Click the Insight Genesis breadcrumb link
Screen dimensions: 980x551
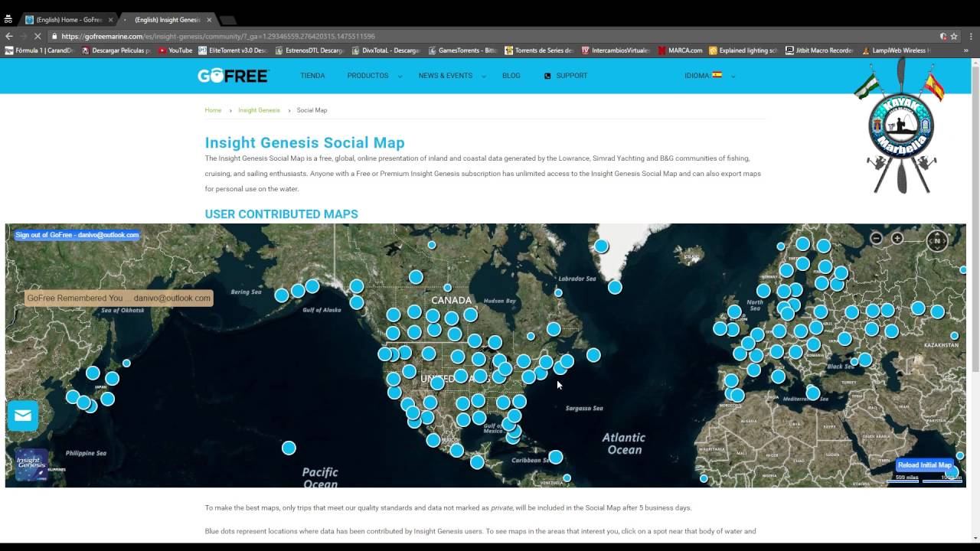(259, 110)
